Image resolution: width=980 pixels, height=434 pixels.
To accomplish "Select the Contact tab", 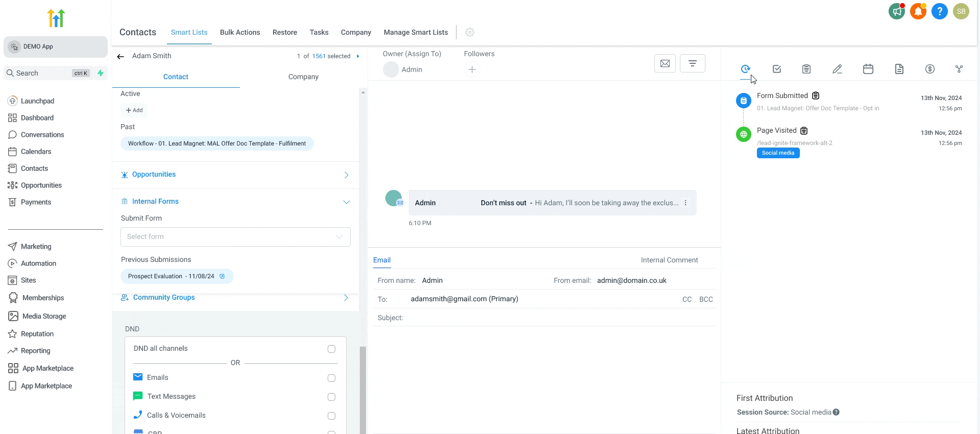I will [176, 77].
